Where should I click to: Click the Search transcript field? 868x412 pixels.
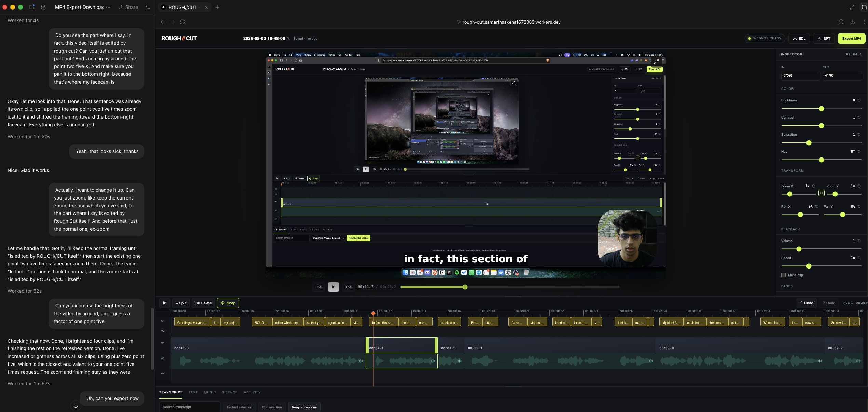pyautogui.click(x=190, y=407)
